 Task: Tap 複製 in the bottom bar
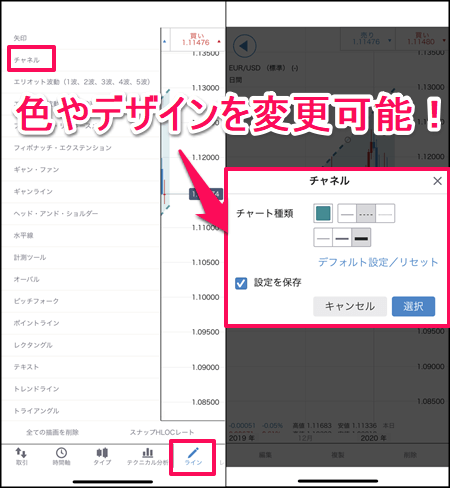point(338,455)
